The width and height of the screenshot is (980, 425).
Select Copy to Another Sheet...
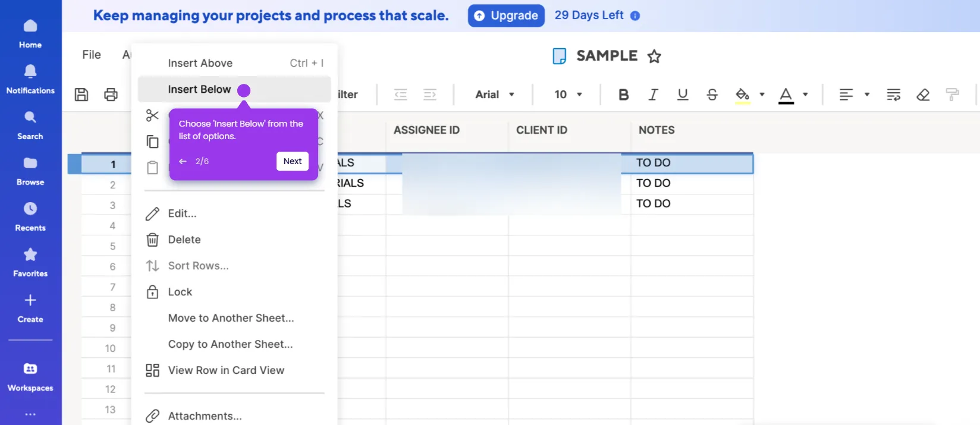[x=234, y=344]
